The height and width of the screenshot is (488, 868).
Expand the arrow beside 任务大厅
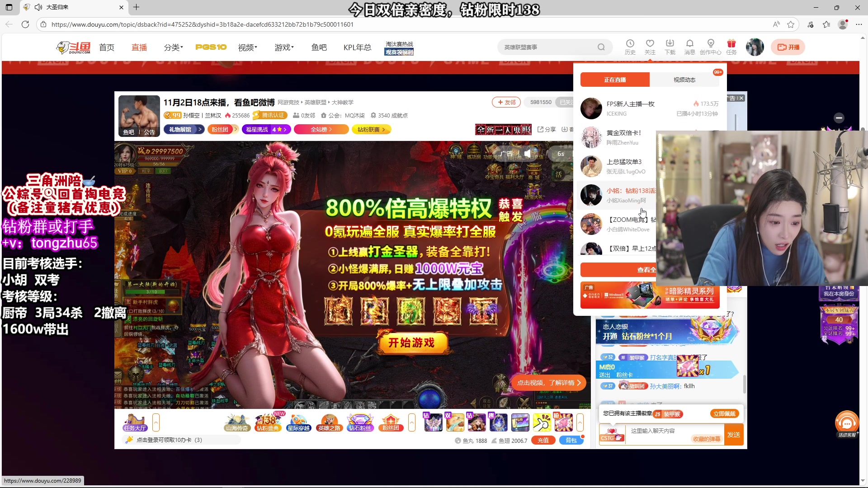coord(156,422)
